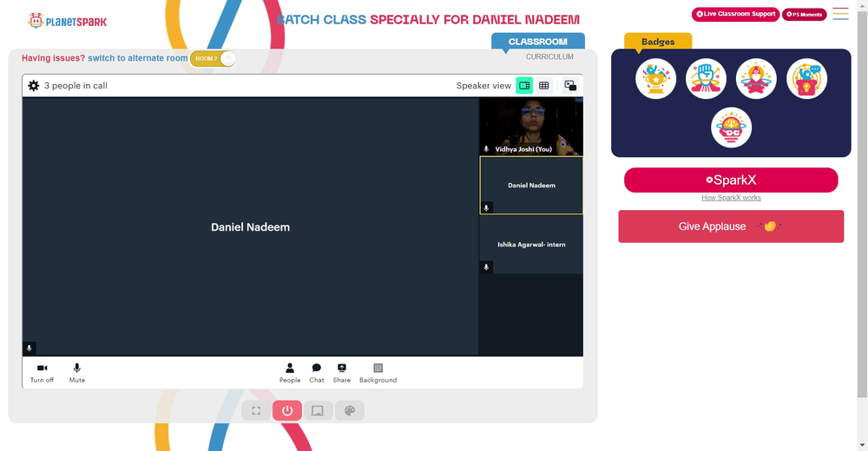This screenshot has height=451, width=868.
Task: Select the podium speaker badge
Action: point(806,79)
